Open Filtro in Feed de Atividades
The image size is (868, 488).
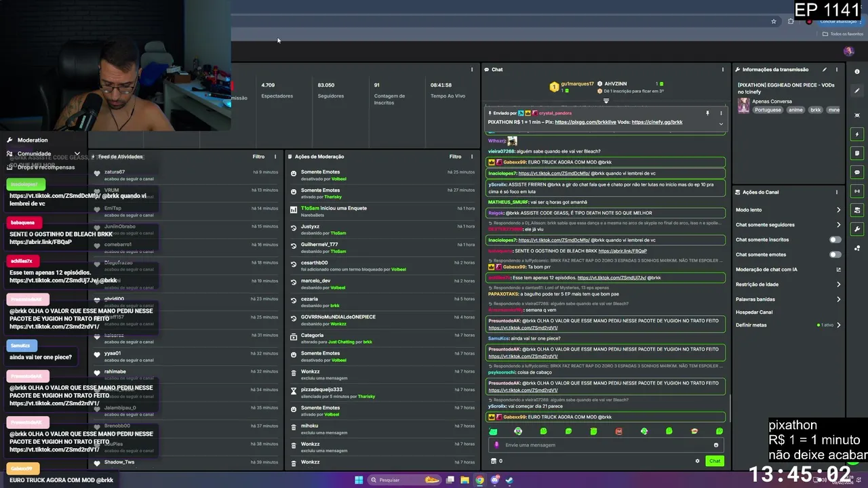[258, 157]
